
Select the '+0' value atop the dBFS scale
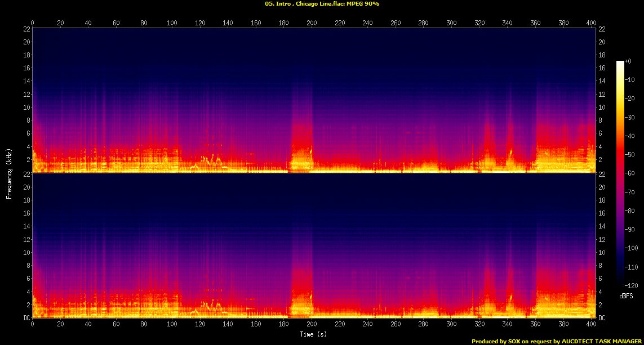[x=629, y=61]
